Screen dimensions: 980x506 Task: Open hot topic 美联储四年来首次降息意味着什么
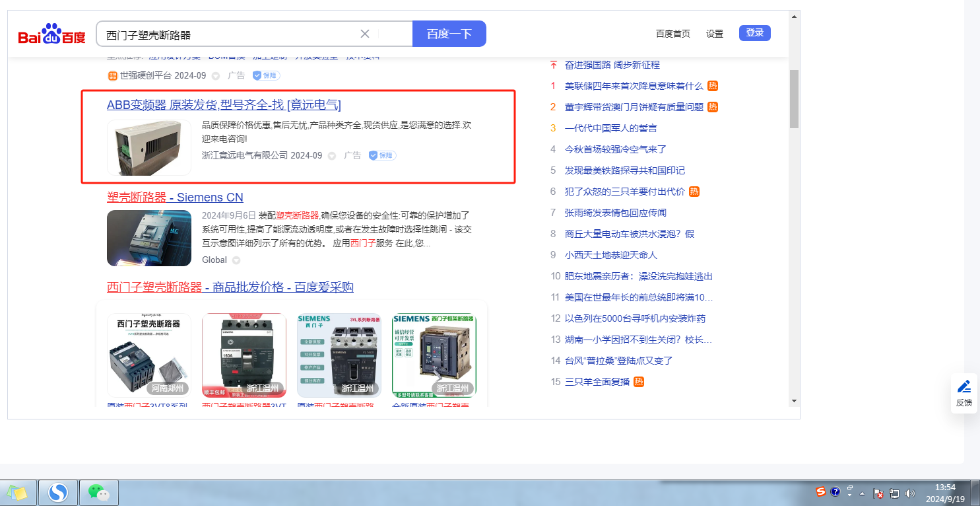pos(634,86)
